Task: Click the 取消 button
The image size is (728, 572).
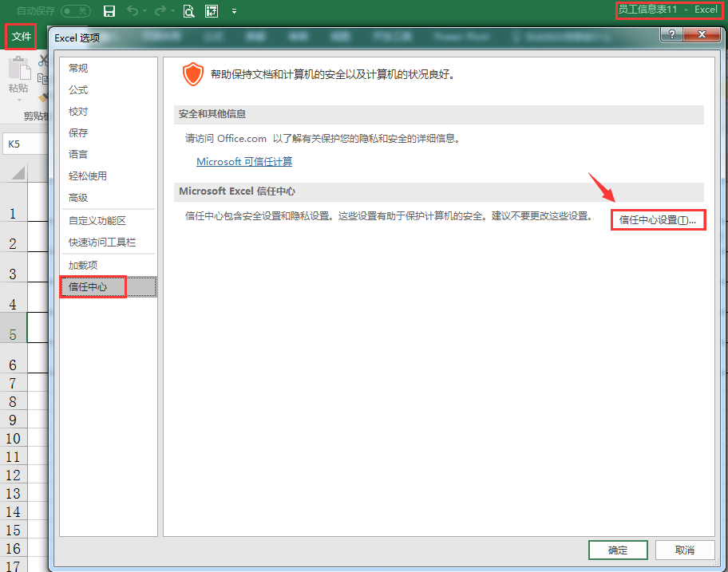Action: point(685,550)
